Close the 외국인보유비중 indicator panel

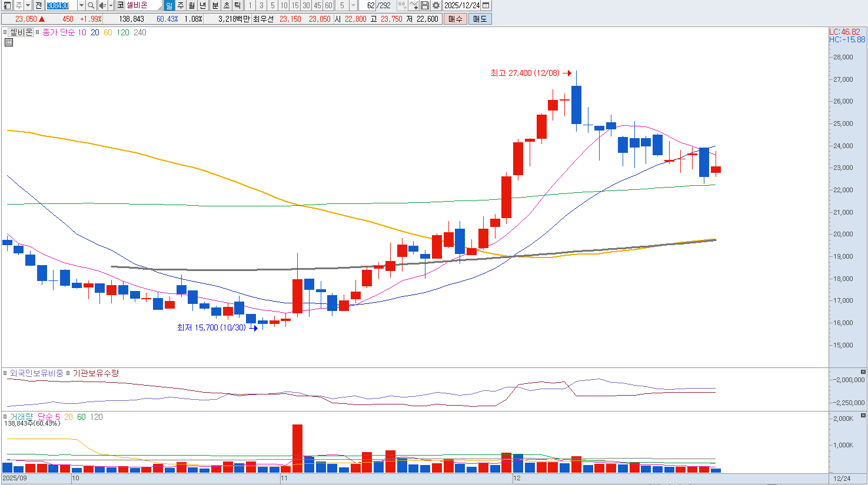click(x=863, y=372)
